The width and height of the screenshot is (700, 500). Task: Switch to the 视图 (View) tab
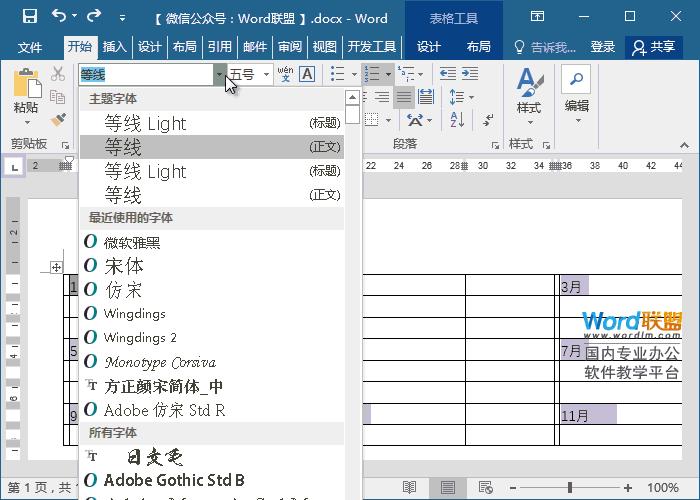pyautogui.click(x=325, y=47)
